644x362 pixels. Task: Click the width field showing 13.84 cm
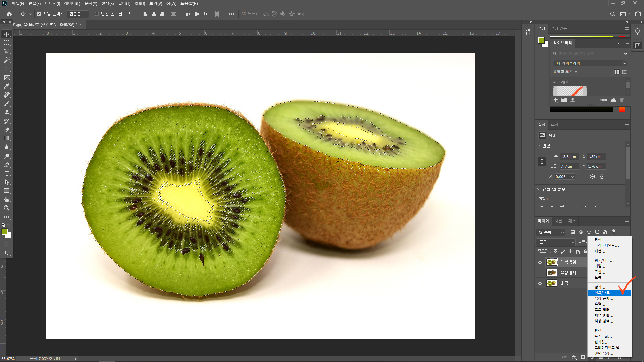pyautogui.click(x=569, y=157)
